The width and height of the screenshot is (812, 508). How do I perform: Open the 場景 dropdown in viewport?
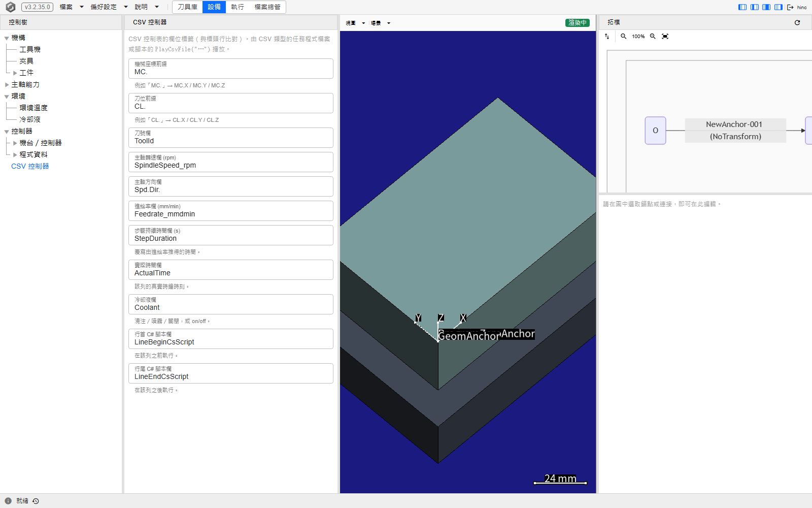click(380, 23)
